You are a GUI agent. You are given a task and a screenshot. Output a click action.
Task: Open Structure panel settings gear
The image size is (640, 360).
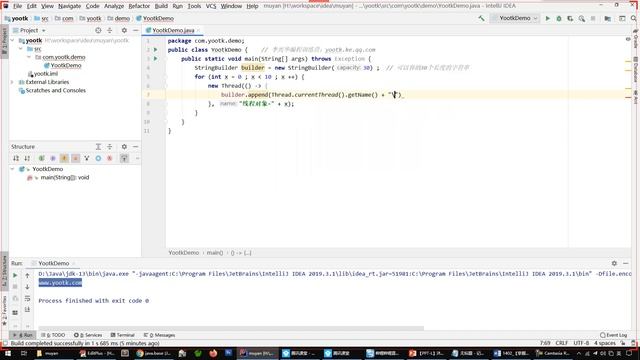124,147
